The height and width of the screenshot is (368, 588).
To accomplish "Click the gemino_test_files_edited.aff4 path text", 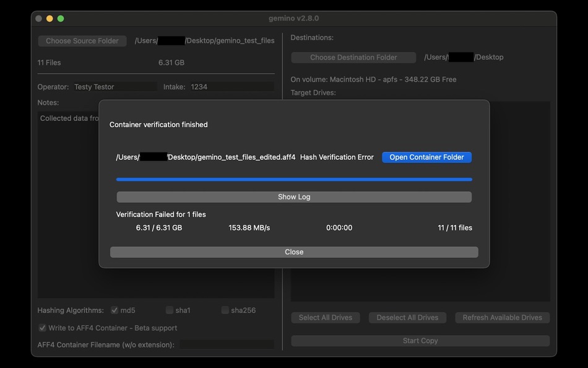I will 205,157.
